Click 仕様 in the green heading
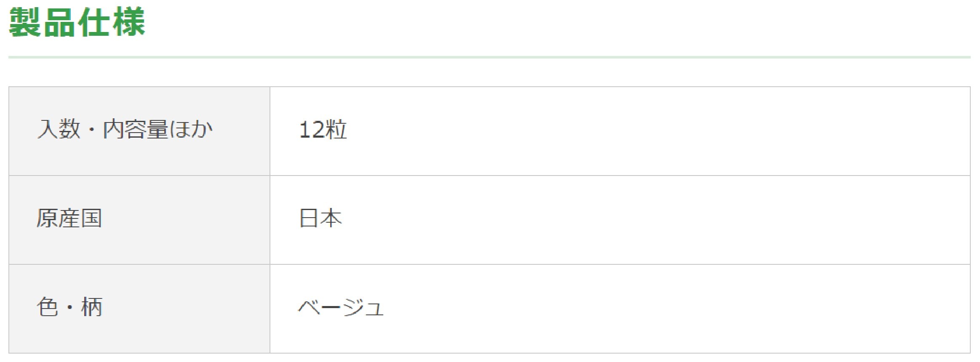 (x=112, y=23)
